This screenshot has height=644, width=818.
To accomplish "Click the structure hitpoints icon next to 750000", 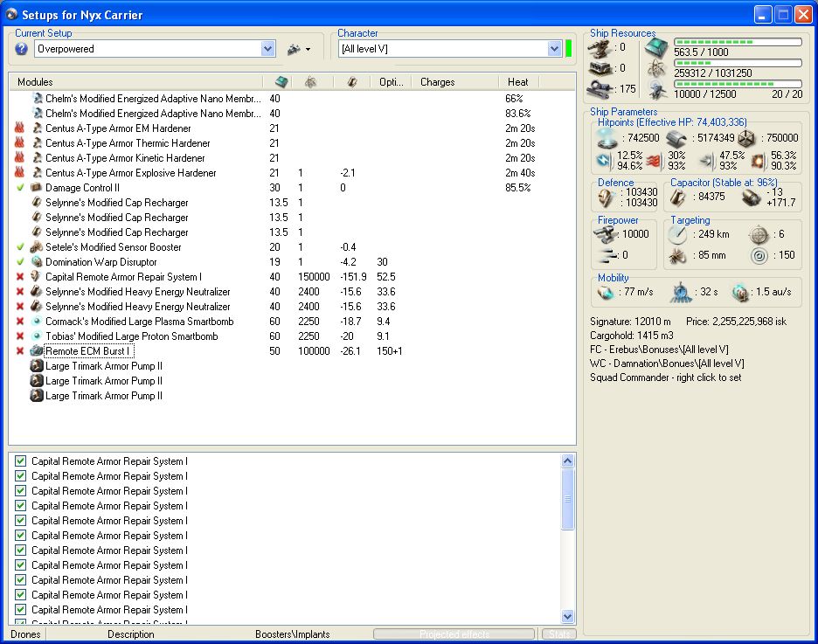I will [x=746, y=138].
